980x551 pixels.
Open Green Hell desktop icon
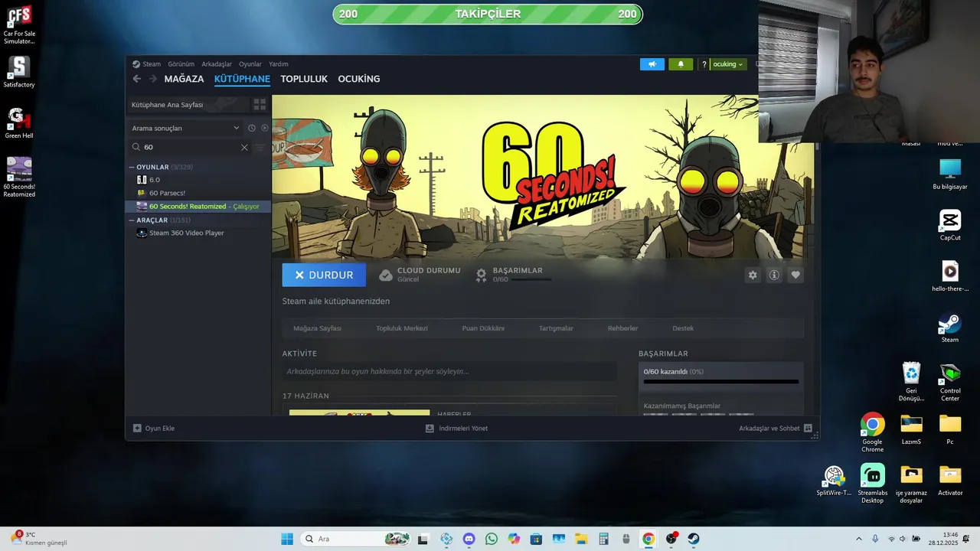pyautogui.click(x=19, y=122)
